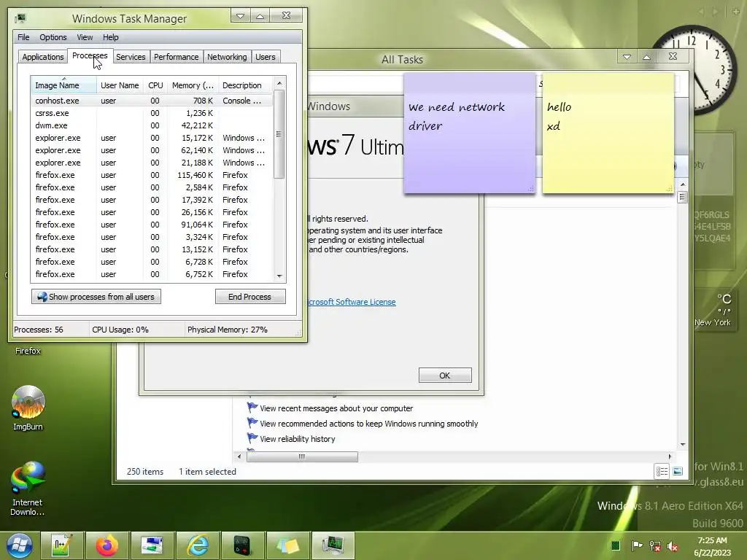Select the explorer.exe row using 62,140 K
This screenshot has width=747, height=560.
point(152,150)
